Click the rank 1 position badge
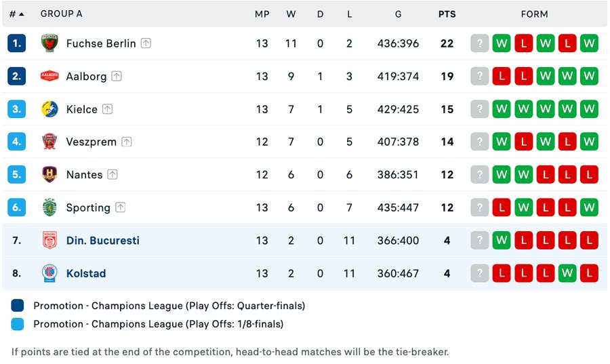The height and width of the screenshot is (364, 610). (17, 43)
